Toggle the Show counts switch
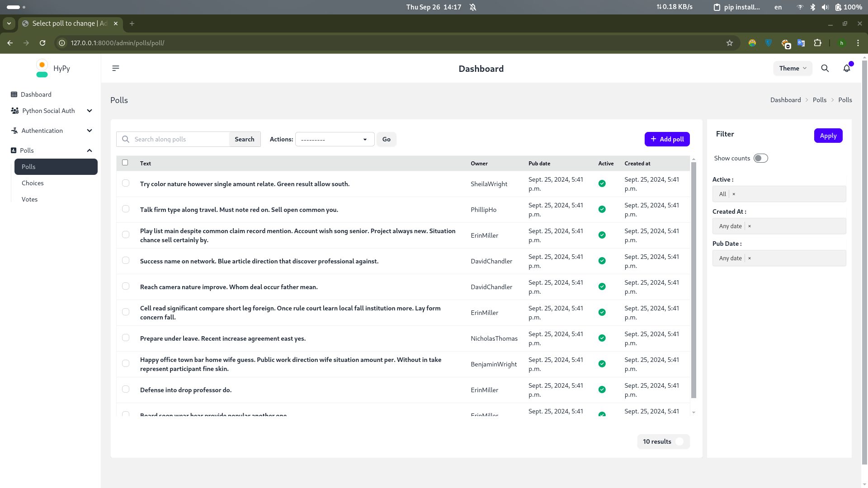This screenshot has width=868, height=488. point(760,158)
